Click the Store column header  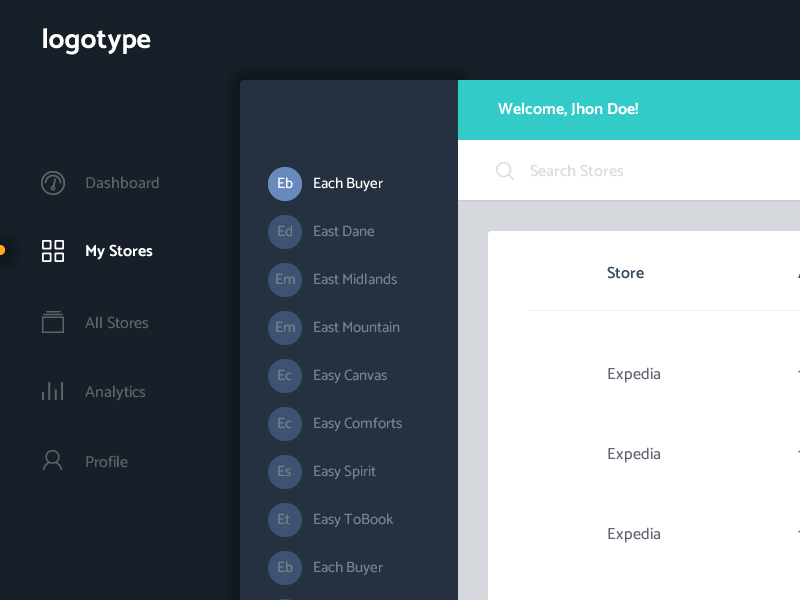[x=625, y=273]
